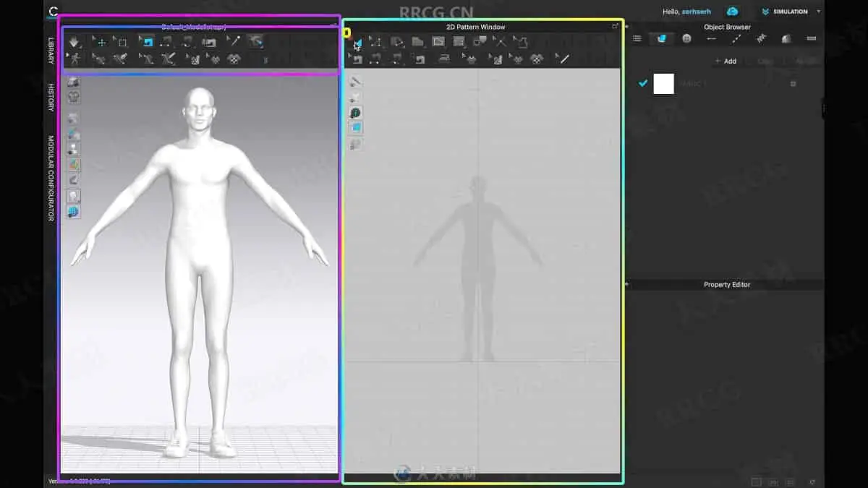This screenshot has width=868, height=488.
Task: Switch to the Topstitch dashed-line tab in Object Browser
Action: (x=736, y=38)
